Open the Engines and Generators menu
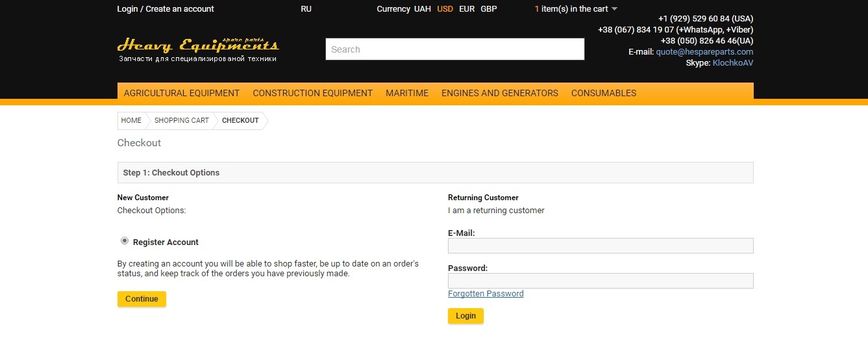The height and width of the screenshot is (338, 868). point(500,93)
